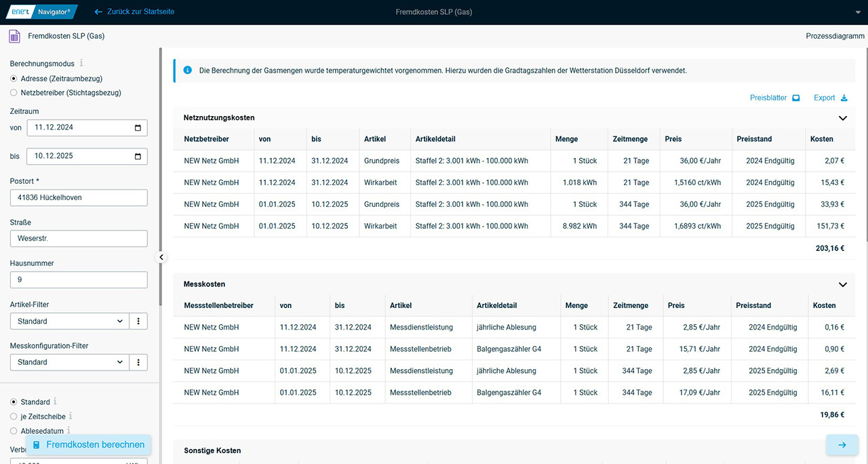Open the Prozessdiagramm view

[835, 36]
